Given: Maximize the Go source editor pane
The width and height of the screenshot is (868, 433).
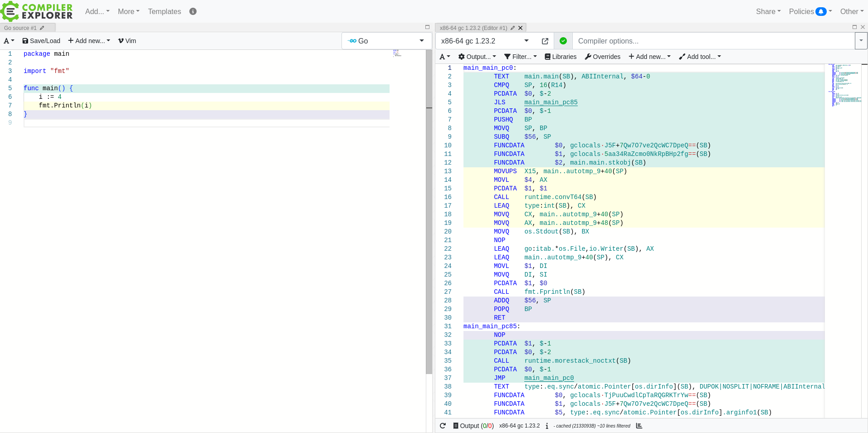Looking at the screenshot, I should (427, 27).
